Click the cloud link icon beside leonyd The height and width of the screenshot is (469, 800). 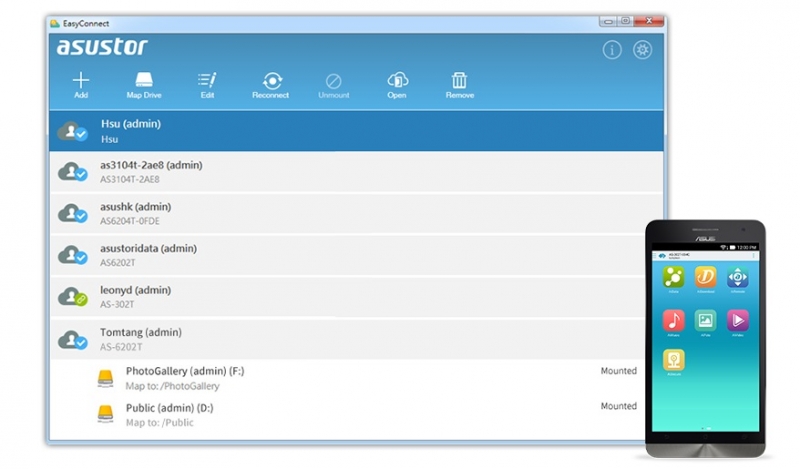(72, 297)
